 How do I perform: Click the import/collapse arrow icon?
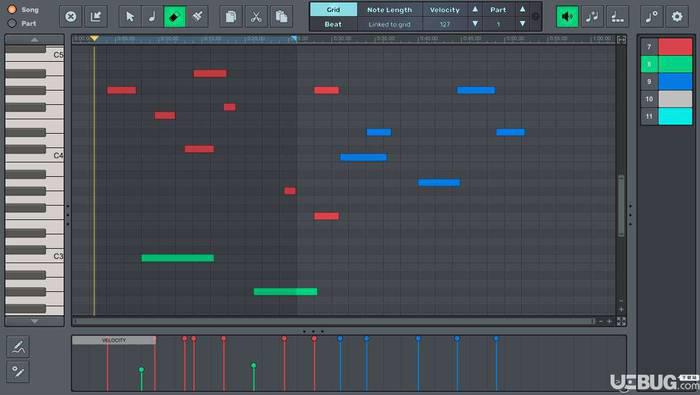(x=96, y=17)
